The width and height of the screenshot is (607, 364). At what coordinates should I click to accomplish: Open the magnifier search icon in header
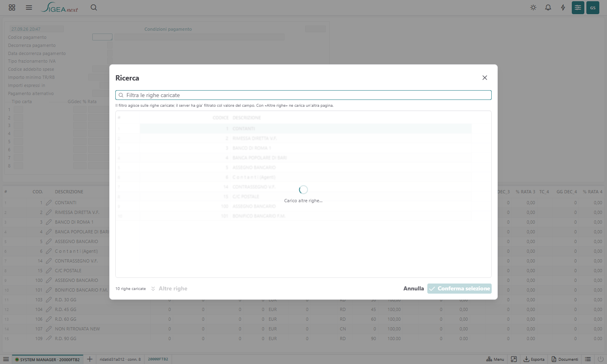(x=94, y=7)
